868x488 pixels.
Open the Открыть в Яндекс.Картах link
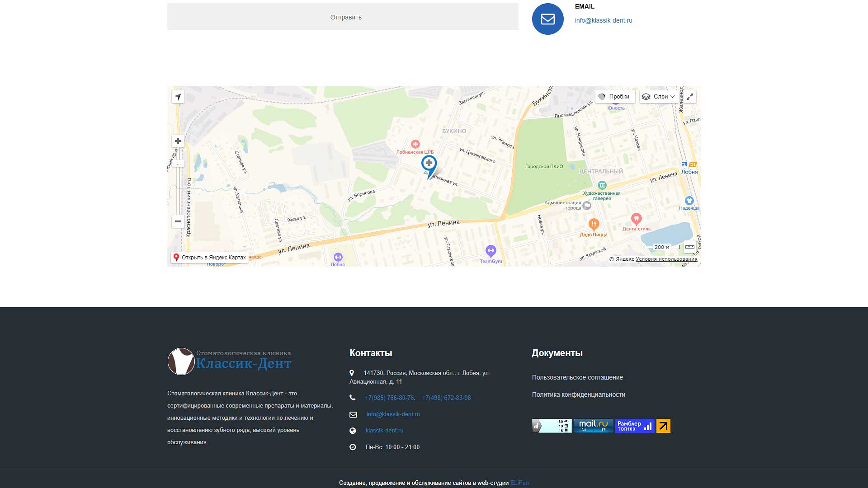210,258
